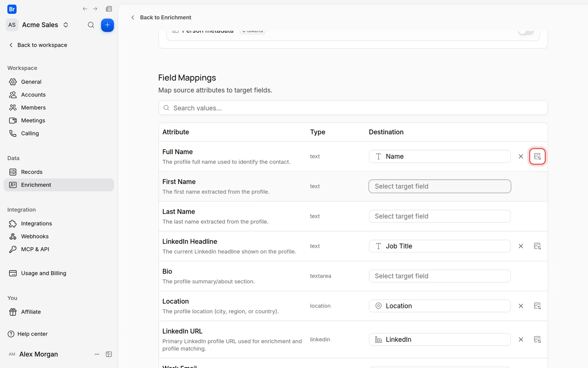Remove the LinkedIn URL mapping with X
The height and width of the screenshot is (368, 588).
point(521,339)
